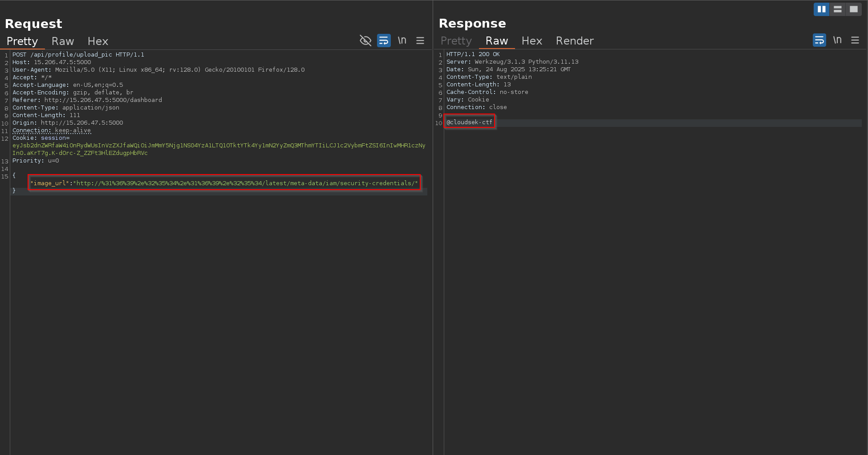Viewport: 868px width, 455px height.
Task: Toggle hidden characters eye icon in Request
Action: (365, 41)
